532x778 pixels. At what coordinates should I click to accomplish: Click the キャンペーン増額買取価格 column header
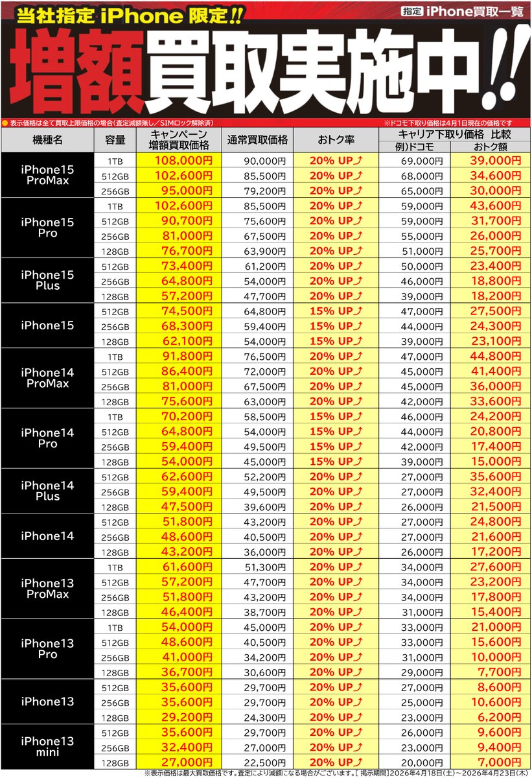click(x=178, y=139)
